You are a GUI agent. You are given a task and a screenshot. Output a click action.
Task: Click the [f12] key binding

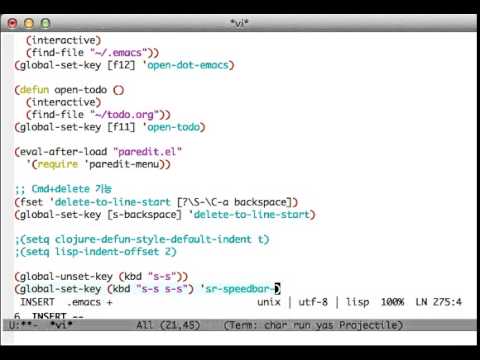(121, 65)
